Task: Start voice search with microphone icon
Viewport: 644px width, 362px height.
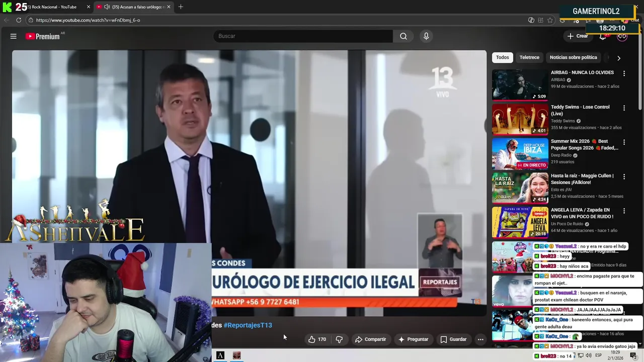Action: 426,36
